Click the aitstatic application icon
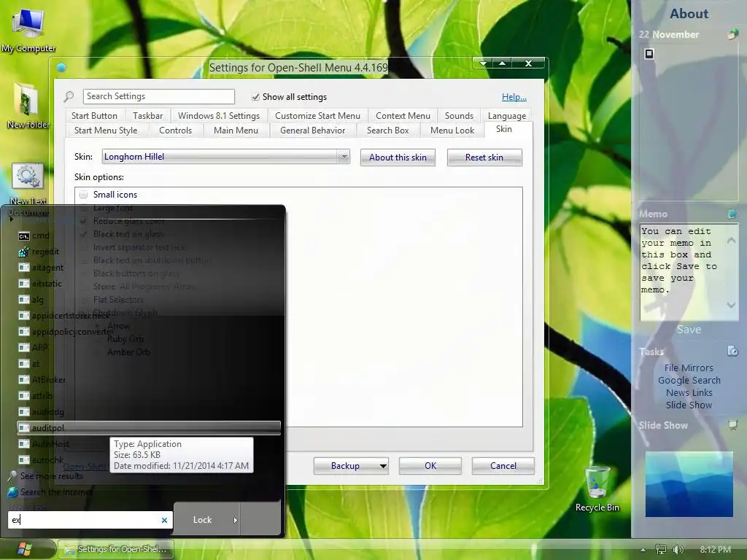Screen dimensions: 747x560 [x=24, y=284]
